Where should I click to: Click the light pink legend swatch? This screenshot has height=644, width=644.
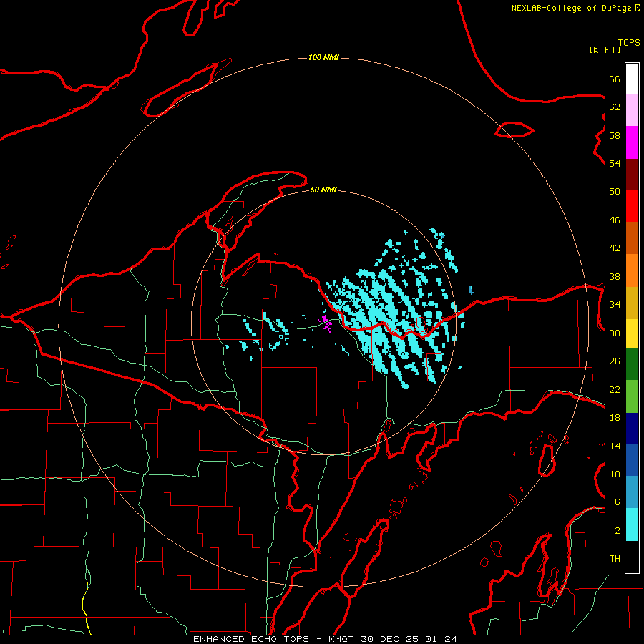tap(632, 109)
